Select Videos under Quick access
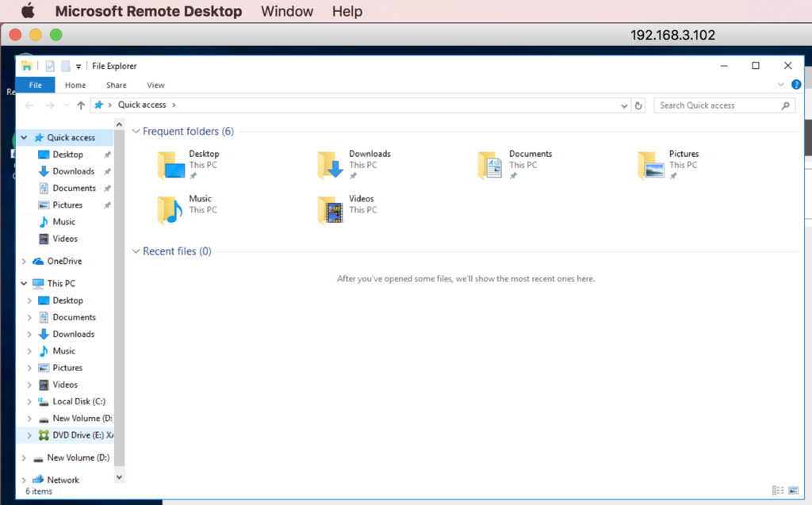 point(65,239)
